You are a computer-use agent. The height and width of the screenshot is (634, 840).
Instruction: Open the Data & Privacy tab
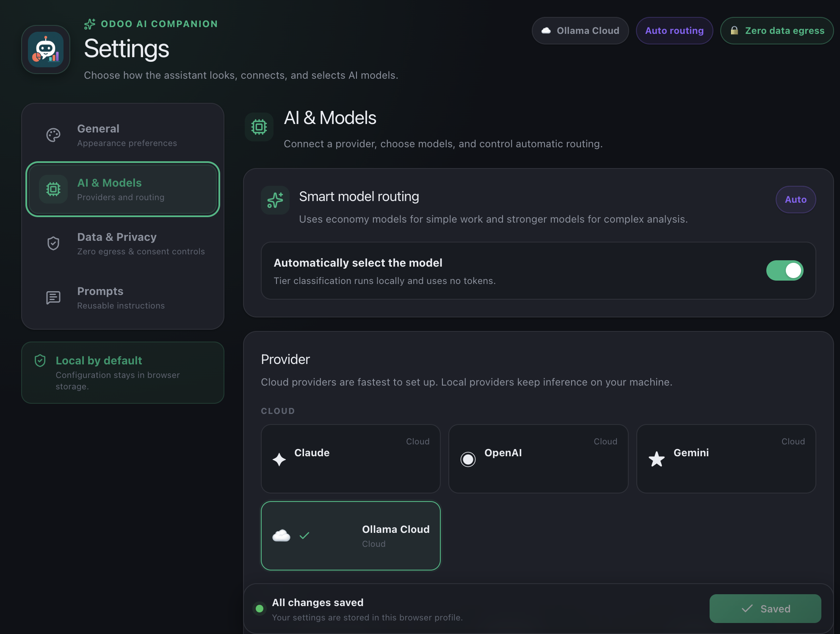(123, 243)
